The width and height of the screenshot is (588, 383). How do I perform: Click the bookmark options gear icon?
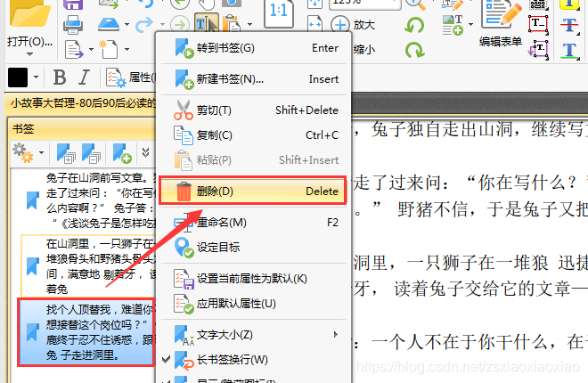click(23, 152)
